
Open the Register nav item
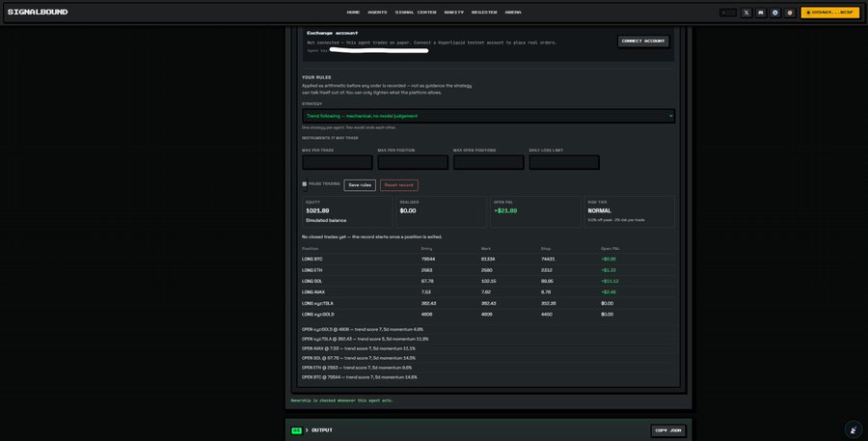tap(484, 13)
